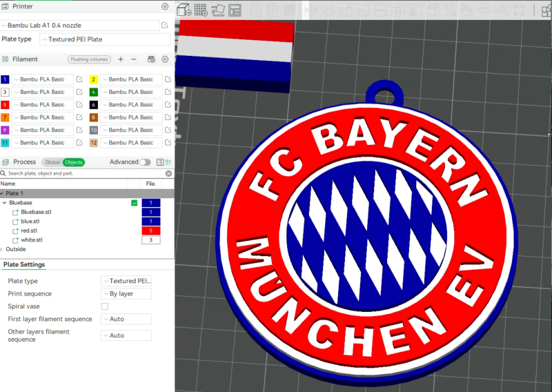552x392 pixels.
Task: Click the AMS sync filament icon
Action: click(151, 59)
